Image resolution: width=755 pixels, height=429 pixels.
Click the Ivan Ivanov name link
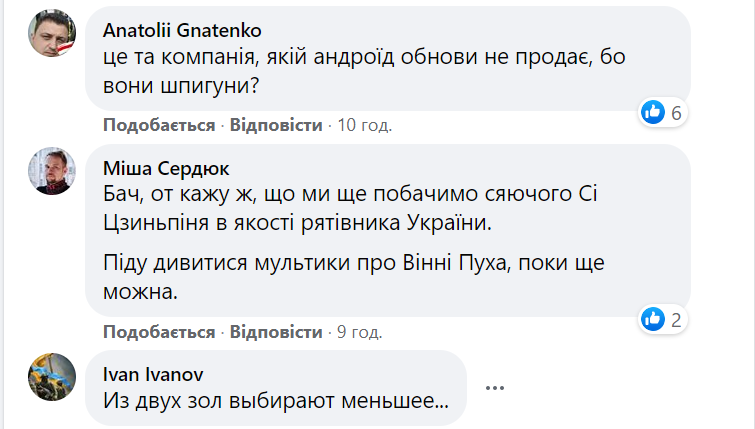pos(149,373)
